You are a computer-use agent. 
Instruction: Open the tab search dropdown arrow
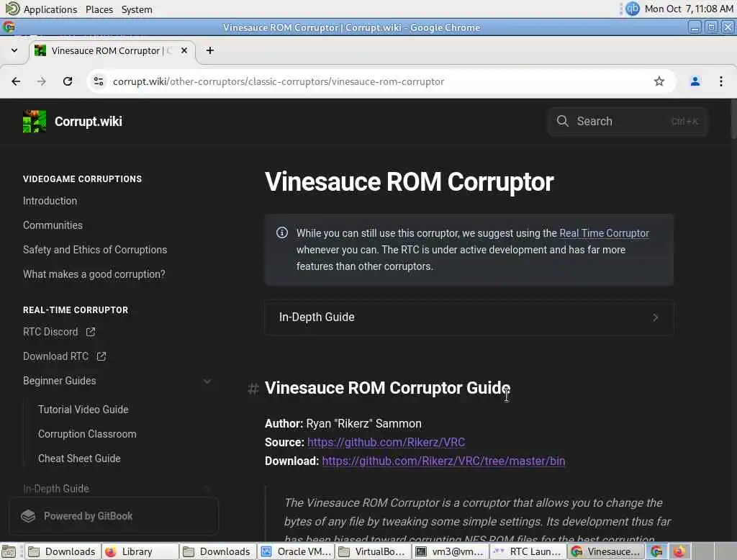(x=14, y=50)
